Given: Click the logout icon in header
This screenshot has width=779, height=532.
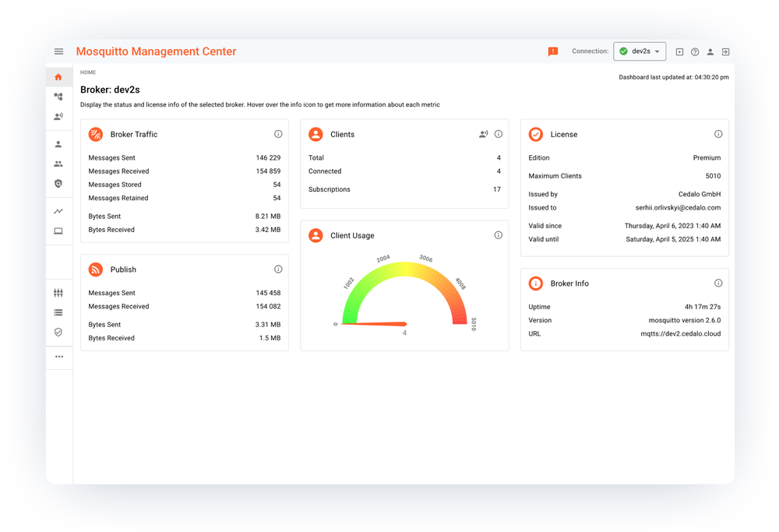Looking at the screenshot, I should pyautogui.click(x=725, y=51).
